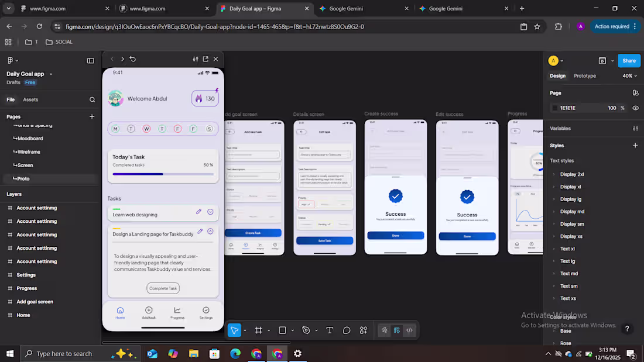Switch to Dev Mode toggle in the toolbar
The height and width of the screenshot is (362, 644).
[409, 330]
